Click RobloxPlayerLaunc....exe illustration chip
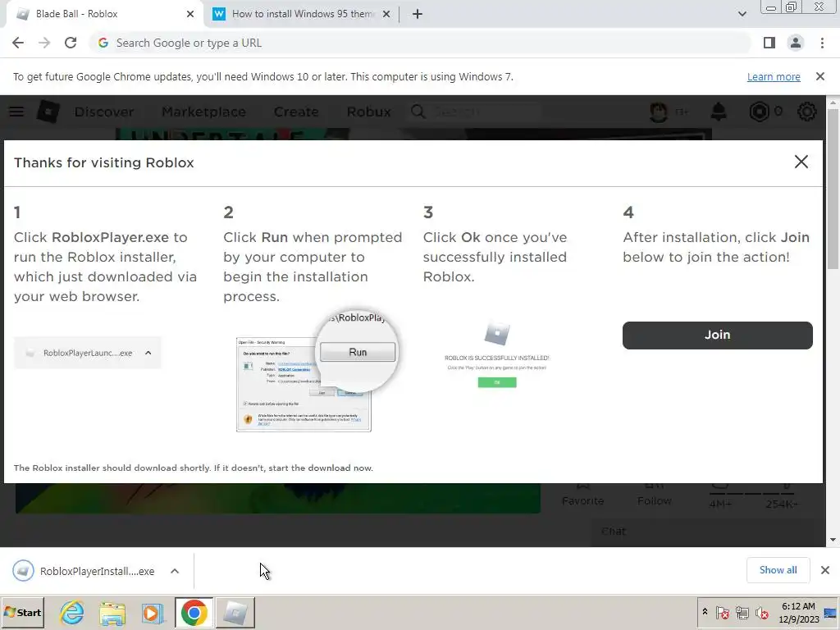The image size is (840, 630). click(87, 353)
